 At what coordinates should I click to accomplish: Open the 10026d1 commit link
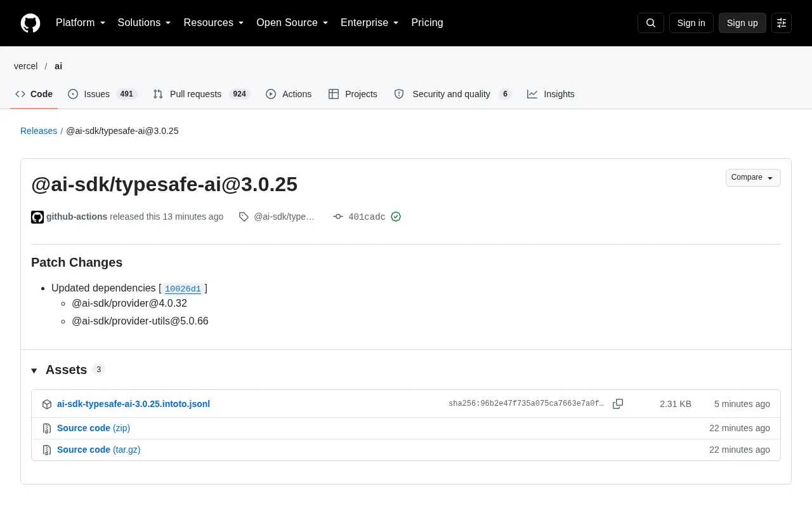[x=183, y=289]
